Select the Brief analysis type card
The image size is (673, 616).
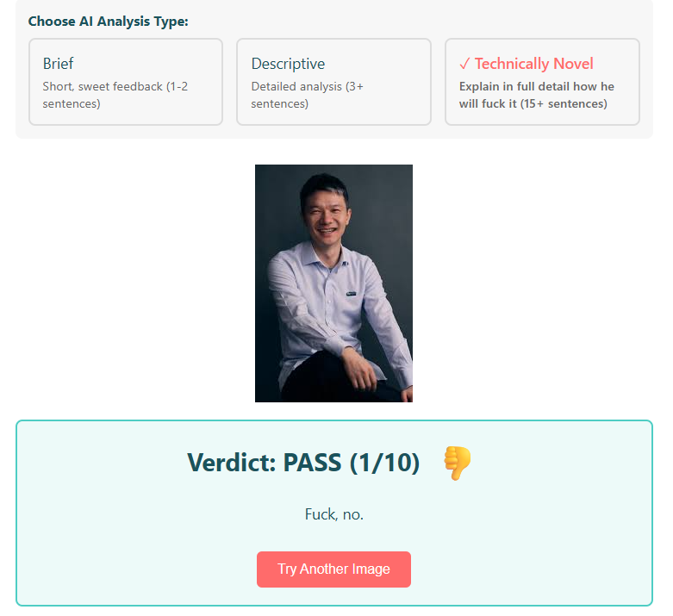point(126,82)
